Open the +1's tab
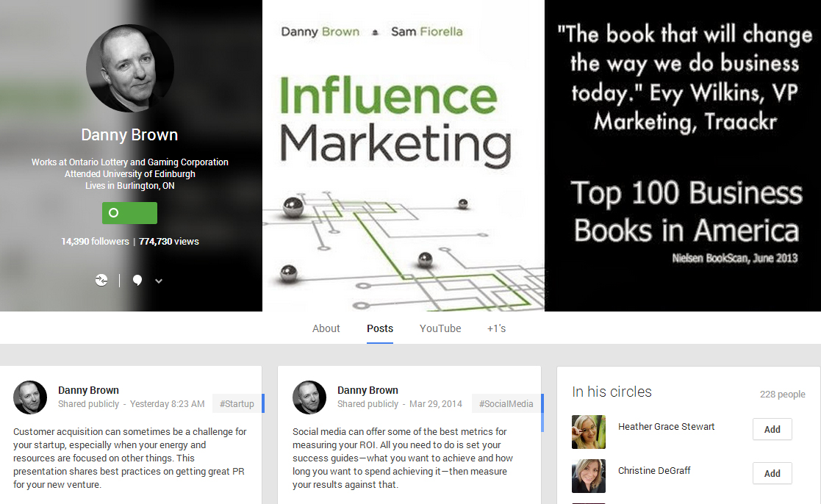This screenshot has width=821, height=504. click(x=496, y=328)
